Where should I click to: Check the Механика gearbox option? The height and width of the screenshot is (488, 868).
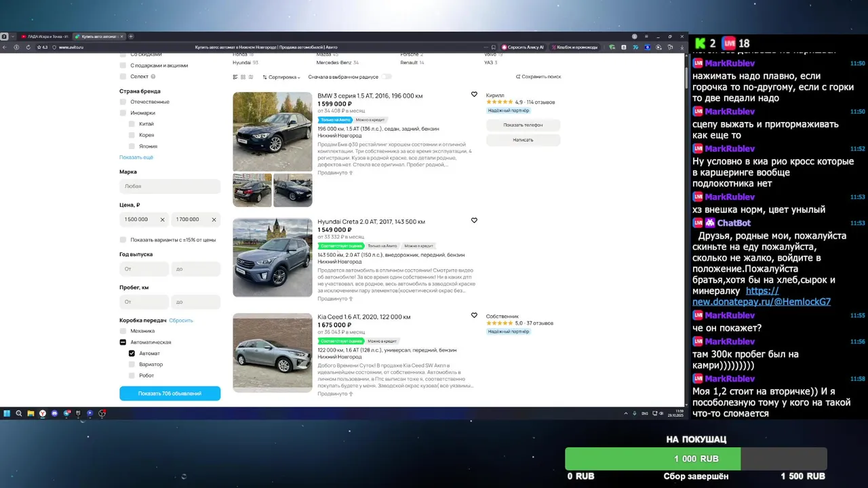123,331
